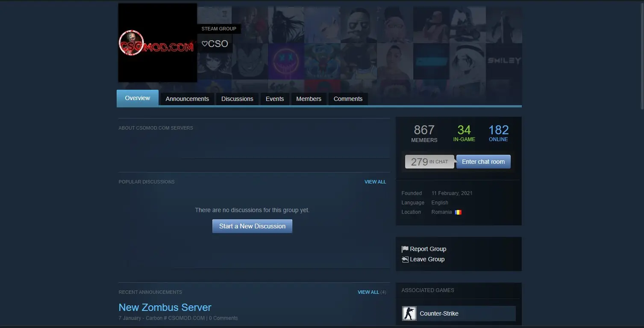644x328 pixels.
Task: Click the founded date 11 February, 2021
Action: 452,193
